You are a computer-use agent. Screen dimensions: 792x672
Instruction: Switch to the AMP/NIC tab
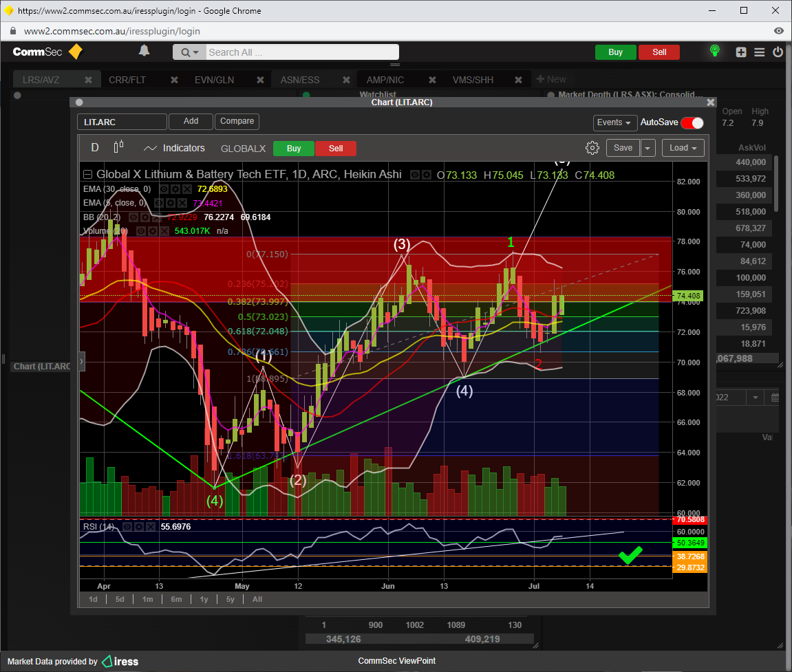click(385, 80)
